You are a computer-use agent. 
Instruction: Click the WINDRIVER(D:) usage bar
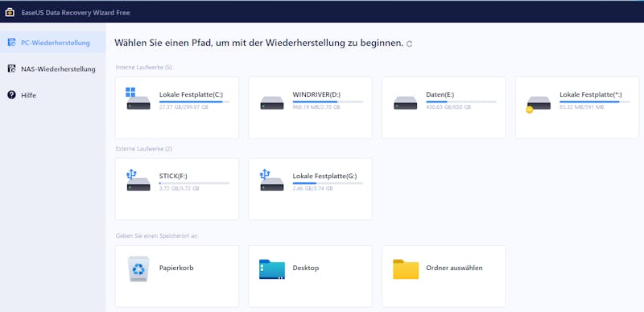pyautogui.click(x=328, y=102)
